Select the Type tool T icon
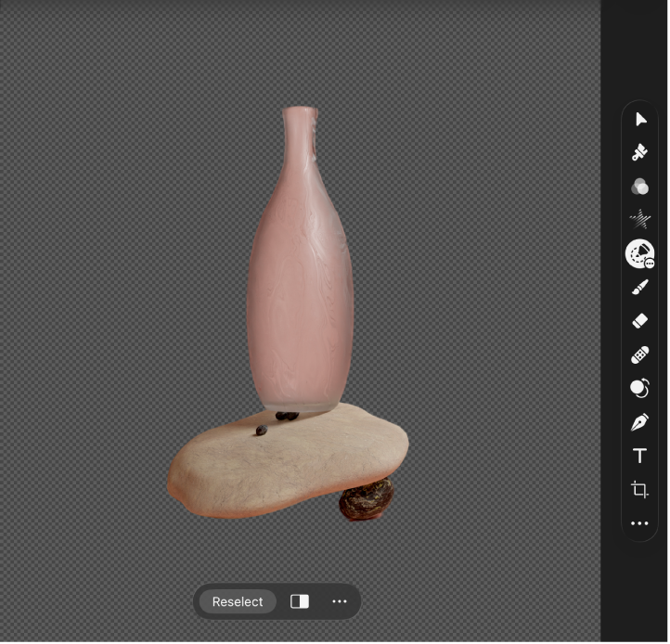 click(x=639, y=456)
